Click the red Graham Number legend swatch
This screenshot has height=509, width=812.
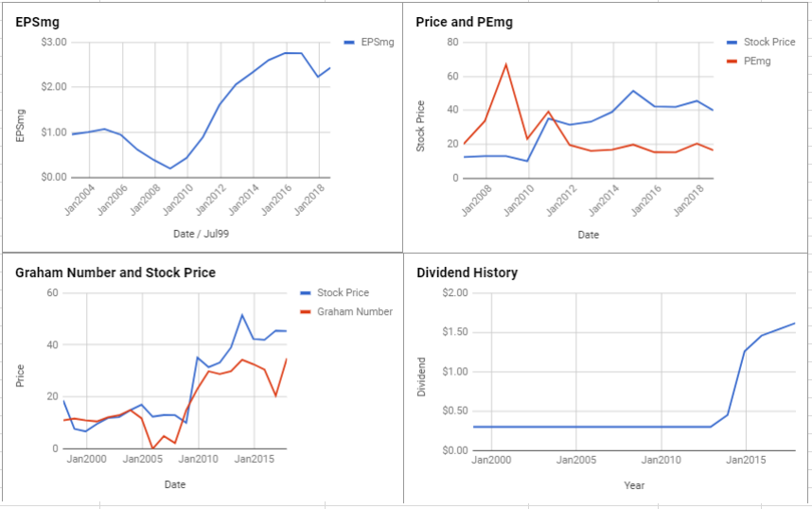coord(306,311)
